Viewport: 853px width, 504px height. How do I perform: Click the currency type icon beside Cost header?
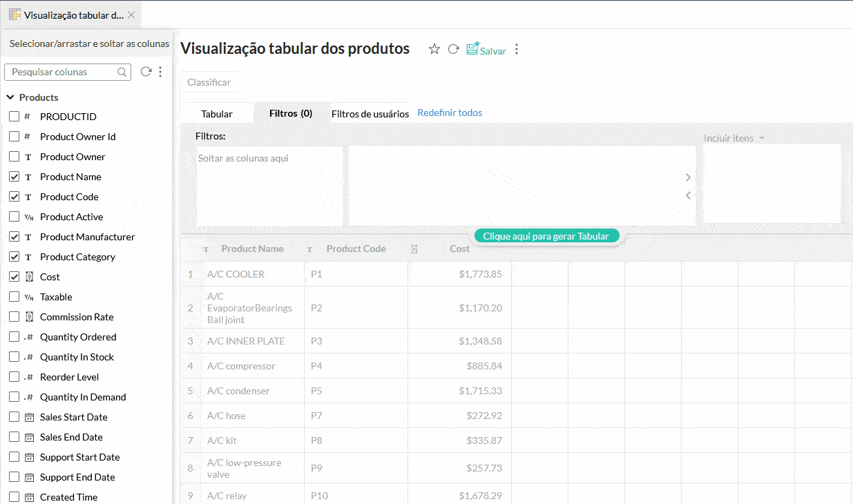[414, 249]
